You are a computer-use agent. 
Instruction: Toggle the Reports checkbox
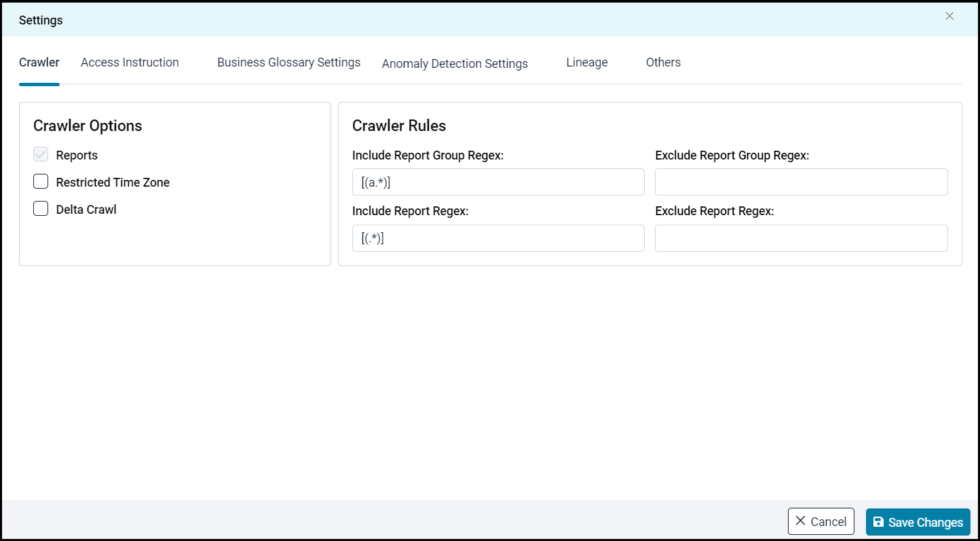[41, 155]
